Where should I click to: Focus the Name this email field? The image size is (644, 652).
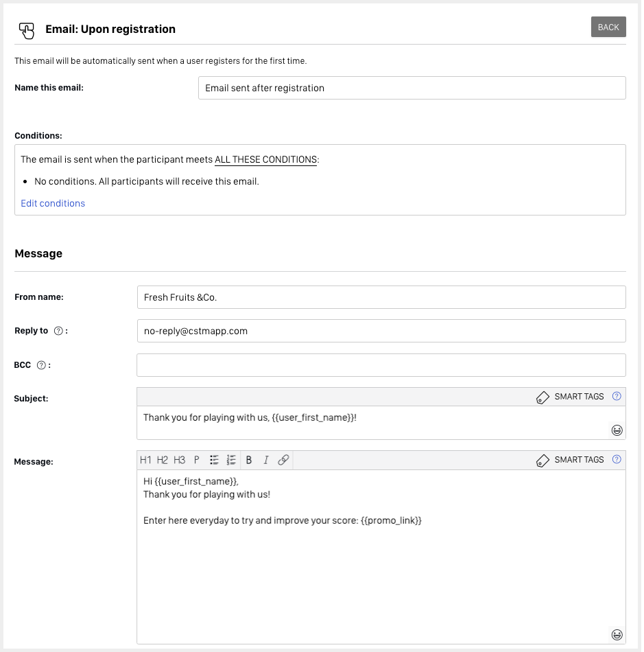tap(412, 88)
